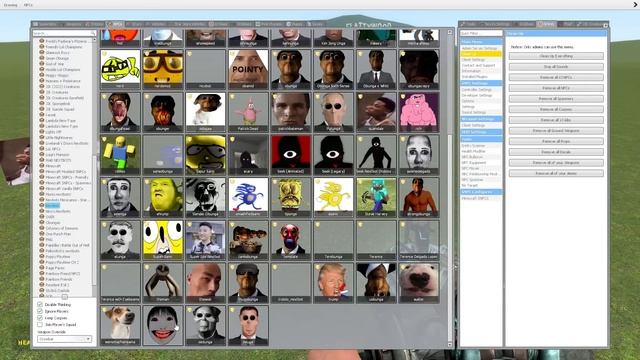Click the Quick Filter input field

[481, 33]
